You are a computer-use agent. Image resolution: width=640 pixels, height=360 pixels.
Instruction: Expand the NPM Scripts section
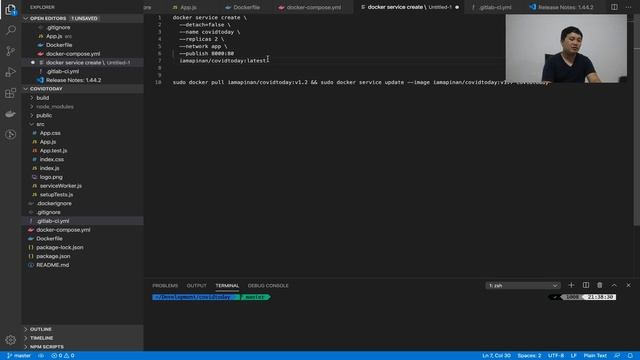pyautogui.click(x=82, y=347)
